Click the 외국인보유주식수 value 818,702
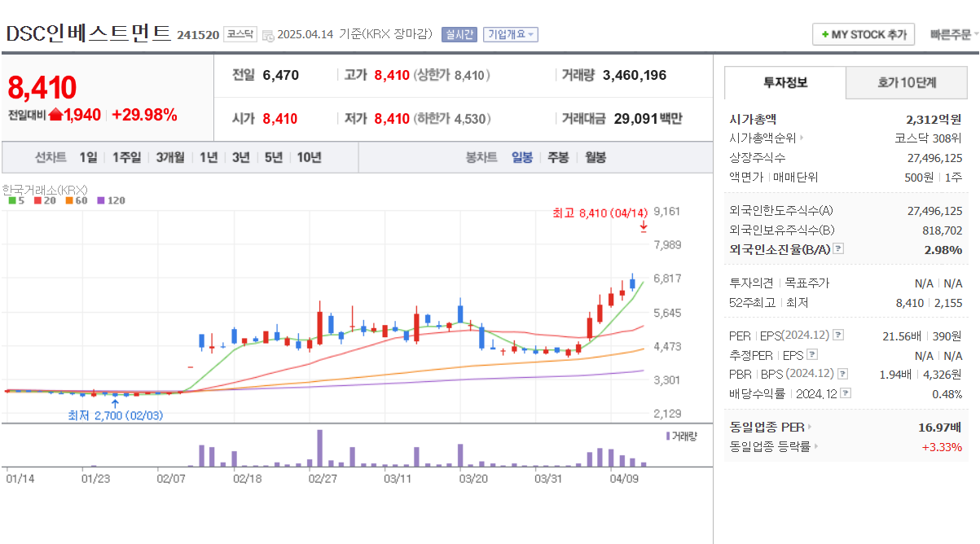This screenshot has height=544, width=980. tap(942, 230)
